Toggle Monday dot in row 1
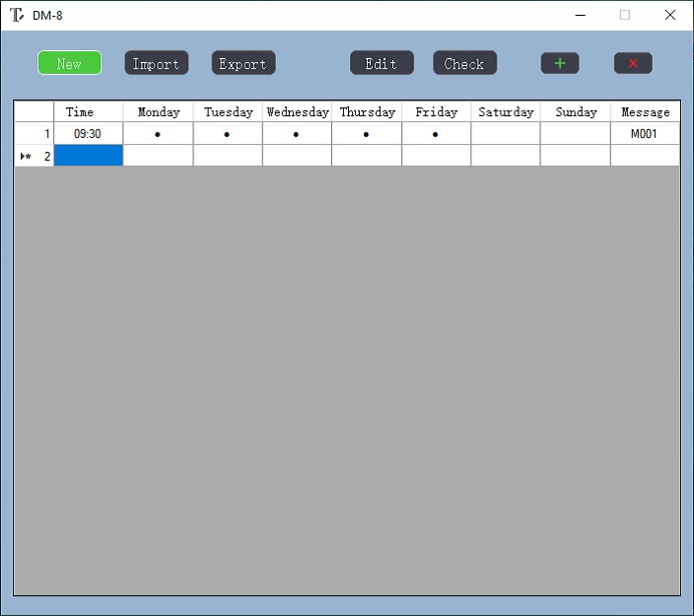This screenshot has width=694, height=616. [158, 134]
